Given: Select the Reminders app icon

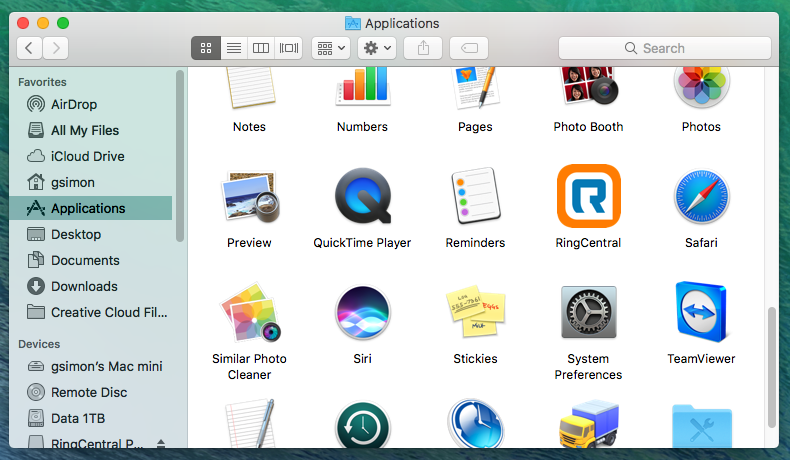Looking at the screenshot, I should (x=475, y=197).
